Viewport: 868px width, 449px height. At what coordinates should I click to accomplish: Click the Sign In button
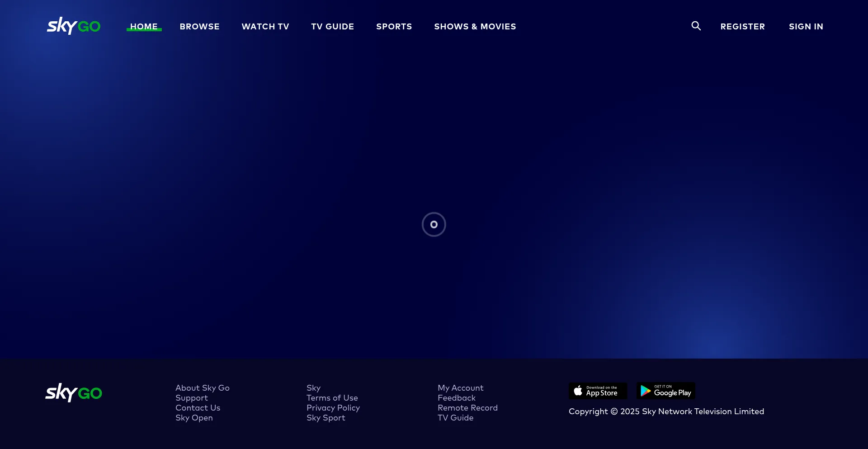806,27
